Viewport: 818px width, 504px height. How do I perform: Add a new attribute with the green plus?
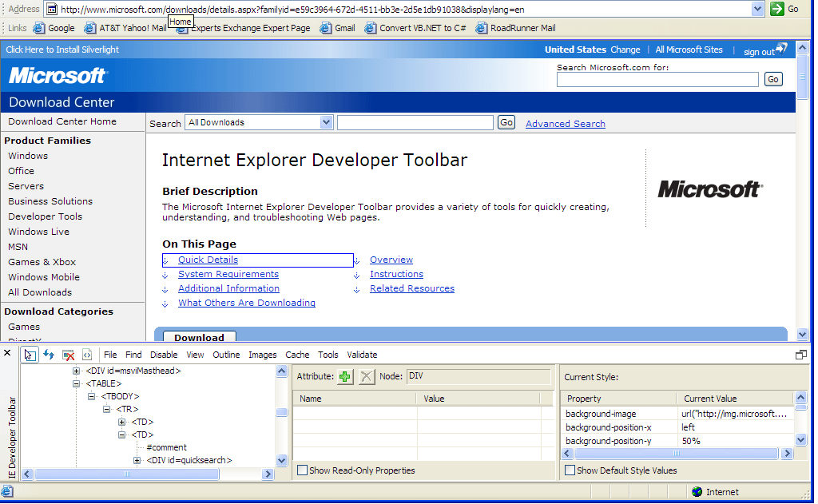pyautogui.click(x=345, y=376)
